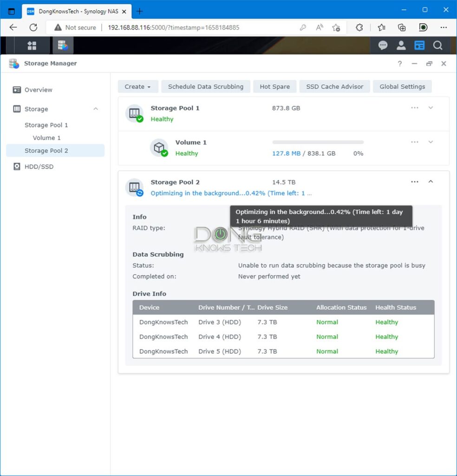Click the Volume 1 cube icon

coord(159,148)
